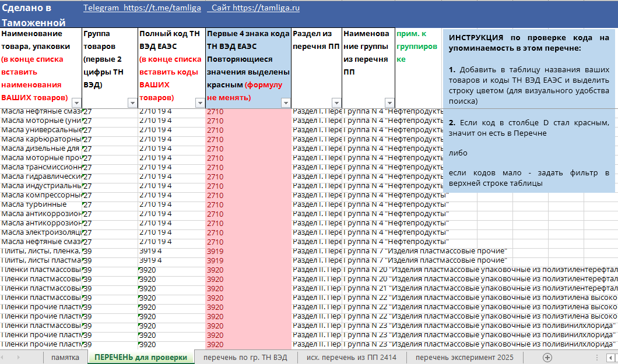618x364 pixels.
Task: Expand filter for 'Первые 4 знака кода' column
Action: (285, 103)
